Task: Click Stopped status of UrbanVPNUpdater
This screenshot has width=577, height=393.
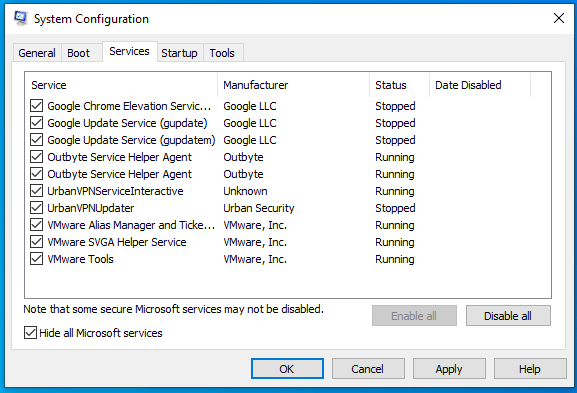Action: coord(395,208)
